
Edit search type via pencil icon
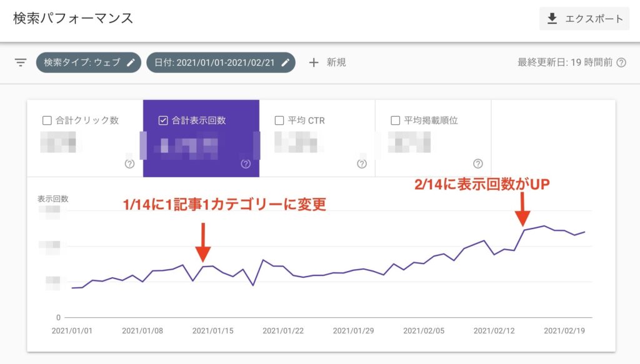point(131,62)
